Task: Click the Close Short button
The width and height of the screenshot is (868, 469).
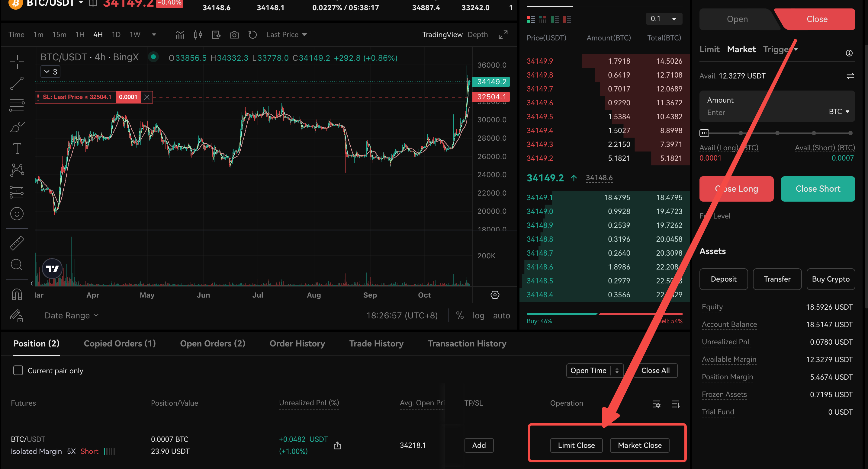Action: coord(818,189)
